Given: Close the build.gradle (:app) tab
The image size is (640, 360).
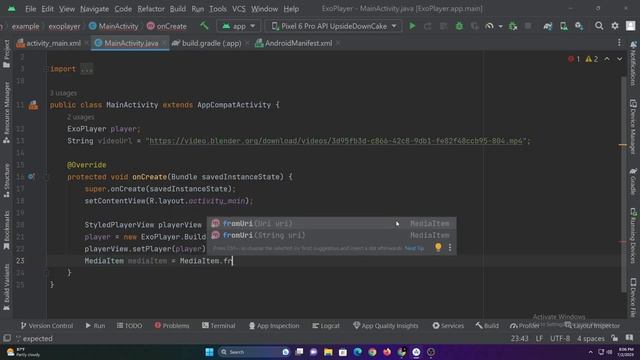Looking at the screenshot, I should (247, 43).
